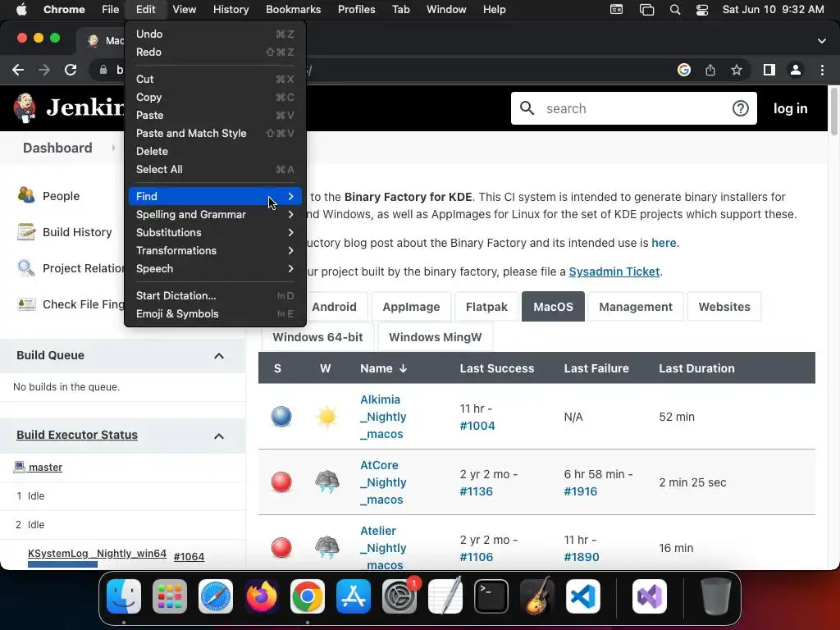Viewport: 840px width, 630px height.
Task: Click the sunny weather icon for Alkimia
Action: point(326,416)
